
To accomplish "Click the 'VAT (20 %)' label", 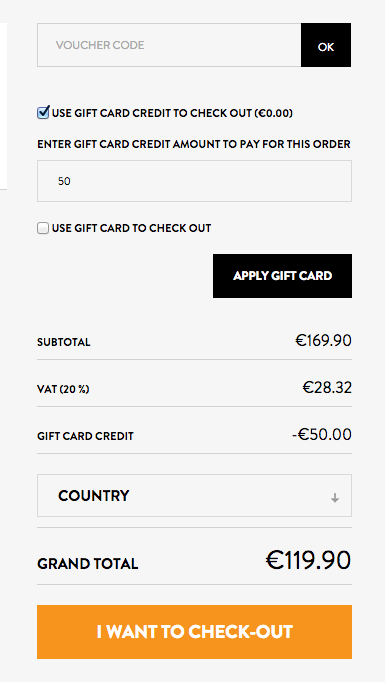I will tap(64, 389).
